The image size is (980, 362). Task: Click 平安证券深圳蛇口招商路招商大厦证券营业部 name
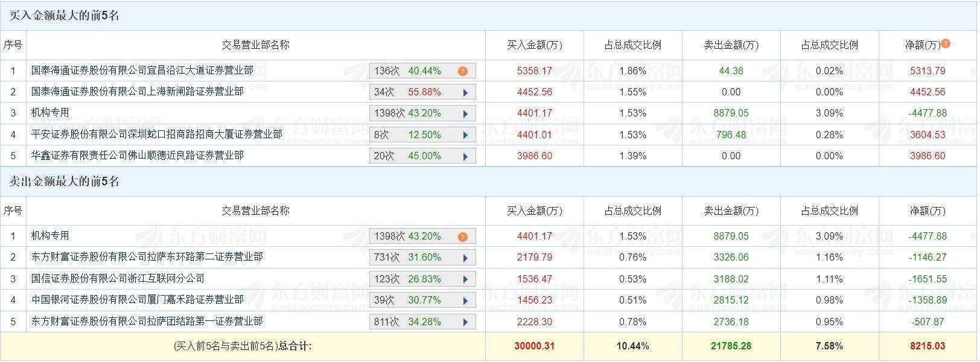[157, 135]
